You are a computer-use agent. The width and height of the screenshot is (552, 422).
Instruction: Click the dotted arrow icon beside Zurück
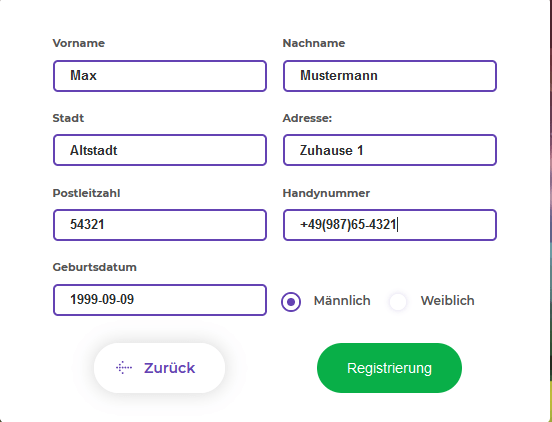tap(124, 368)
